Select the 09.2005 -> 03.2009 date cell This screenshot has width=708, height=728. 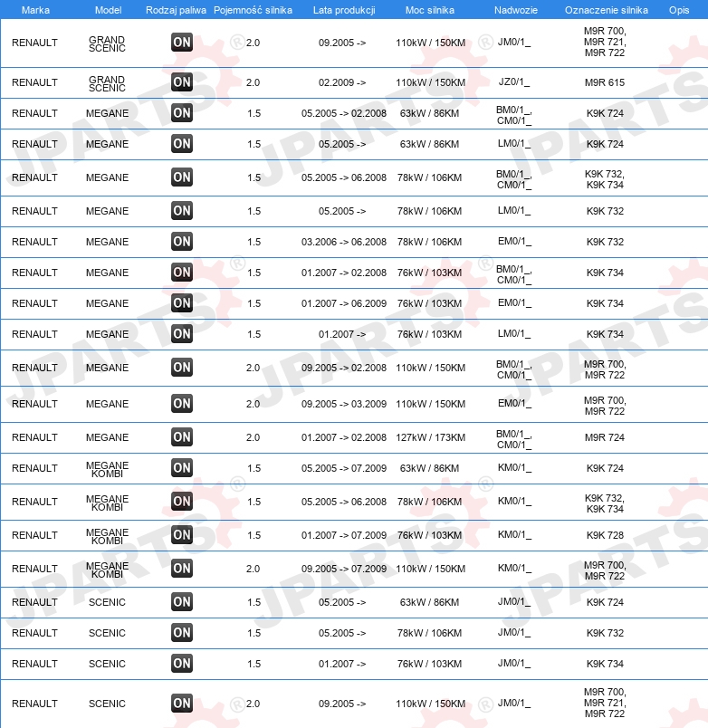tap(343, 404)
